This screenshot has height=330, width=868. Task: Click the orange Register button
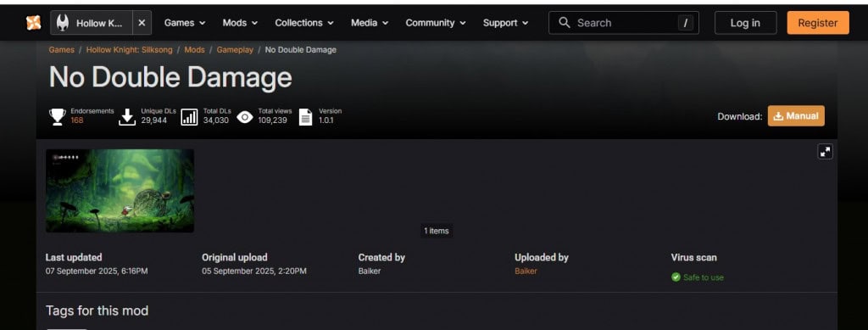(818, 23)
